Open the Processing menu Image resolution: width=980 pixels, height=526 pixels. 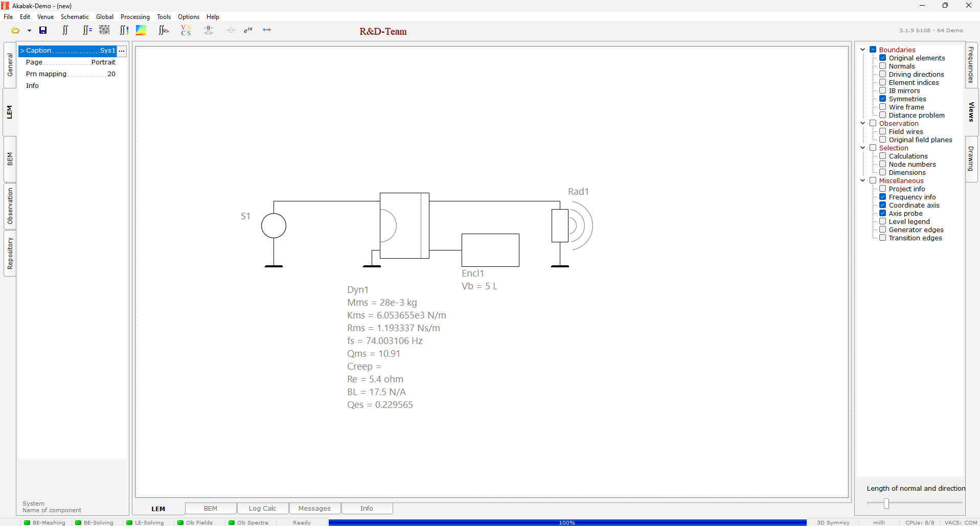point(135,17)
